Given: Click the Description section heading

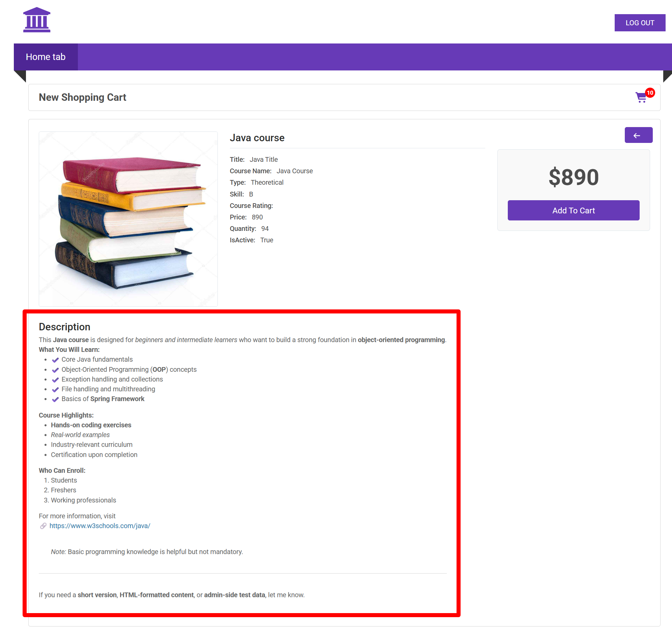Looking at the screenshot, I should coord(64,327).
